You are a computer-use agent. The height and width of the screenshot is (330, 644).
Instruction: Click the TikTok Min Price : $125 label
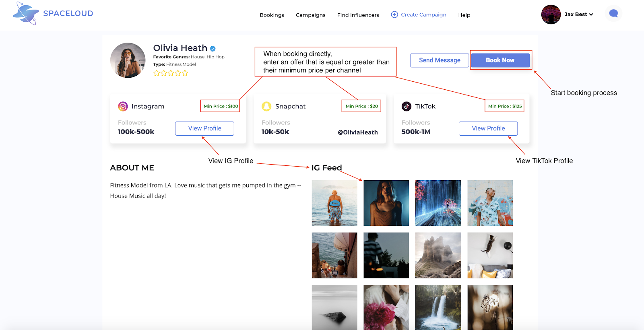(x=505, y=106)
